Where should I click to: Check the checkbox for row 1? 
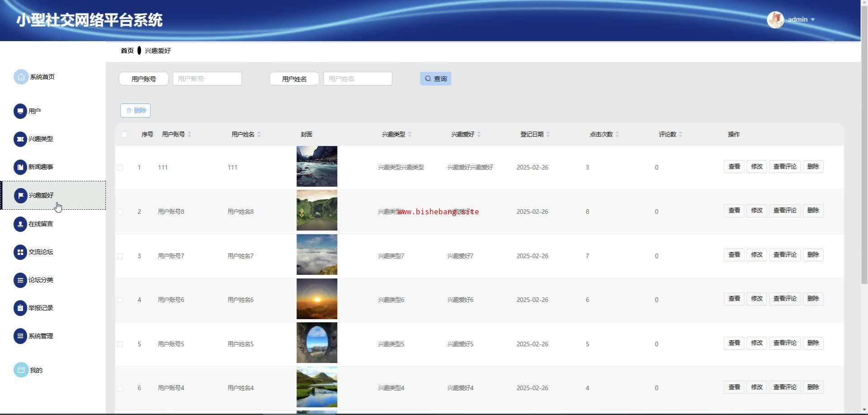pos(120,168)
